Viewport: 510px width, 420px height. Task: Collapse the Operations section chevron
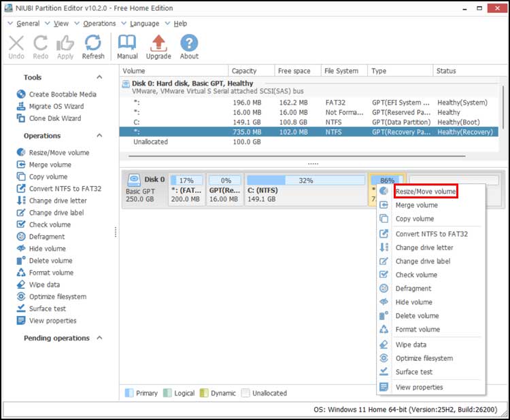(x=99, y=135)
